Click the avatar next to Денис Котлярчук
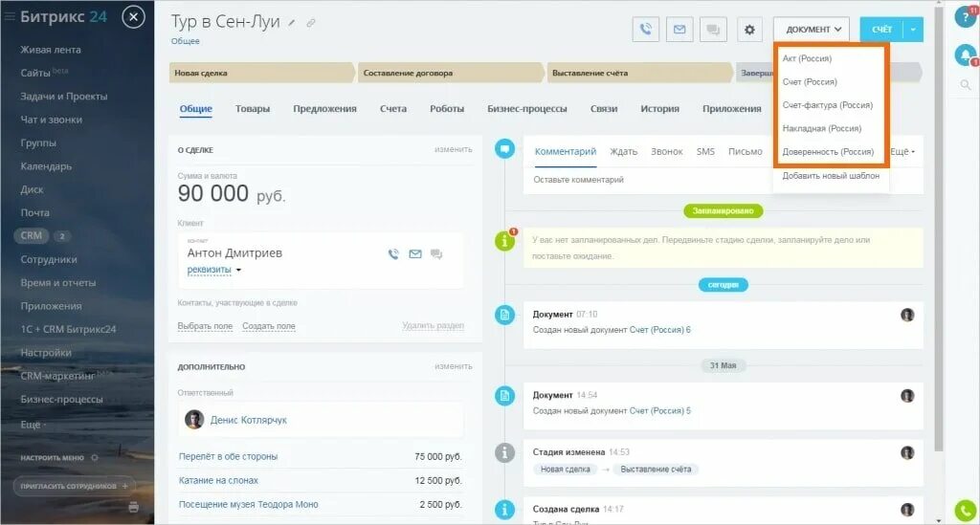 (x=193, y=420)
